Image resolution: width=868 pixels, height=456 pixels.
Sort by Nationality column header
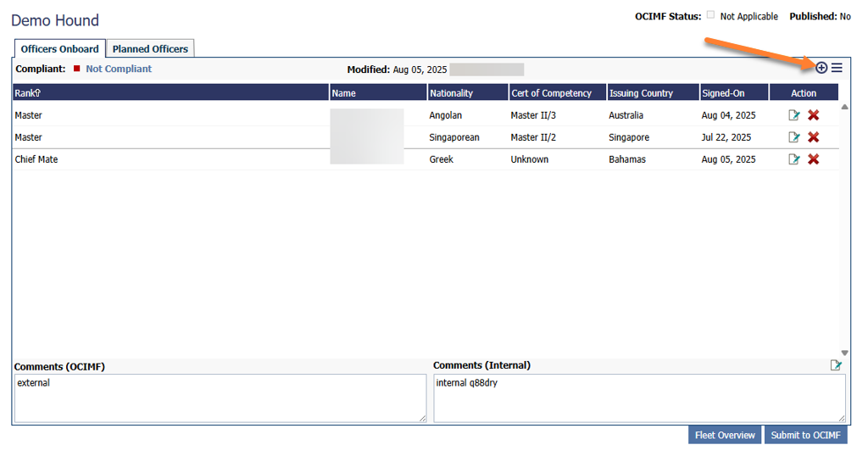tap(451, 93)
